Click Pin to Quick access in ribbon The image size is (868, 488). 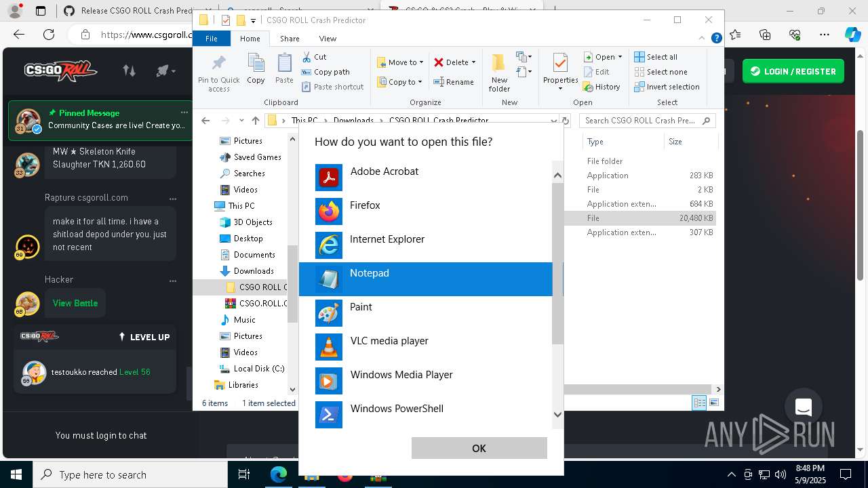coord(218,73)
